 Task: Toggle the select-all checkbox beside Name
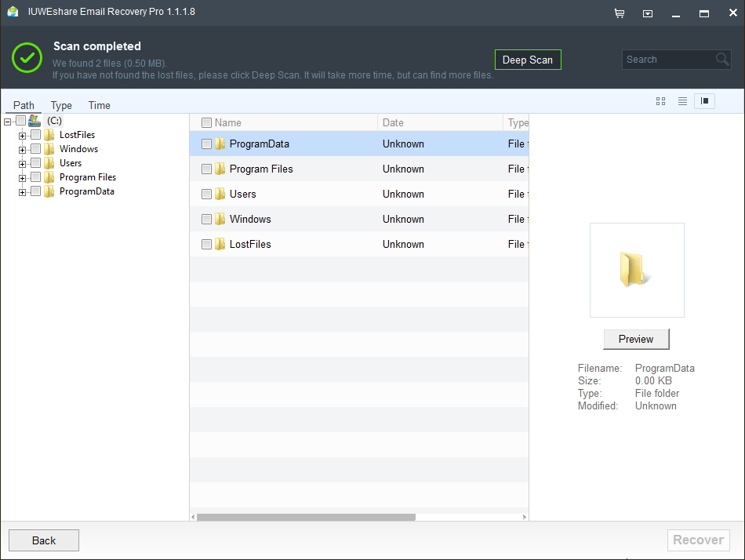206,122
